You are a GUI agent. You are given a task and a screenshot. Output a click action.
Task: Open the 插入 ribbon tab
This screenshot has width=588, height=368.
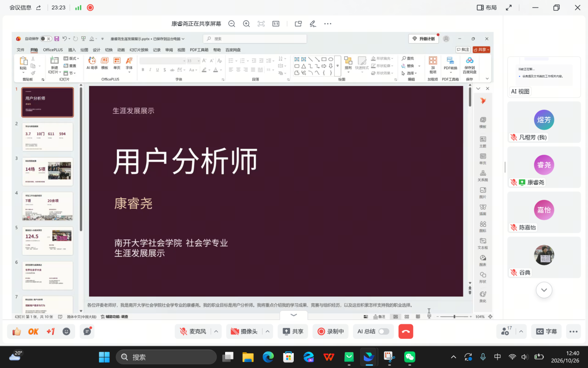click(x=72, y=50)
